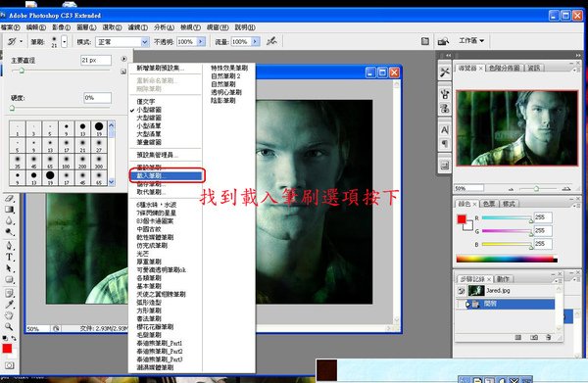588x383 pixels.
Task: Toggle Quick Mask mode at toolbox bottom
Action: (x=10, y=365)
